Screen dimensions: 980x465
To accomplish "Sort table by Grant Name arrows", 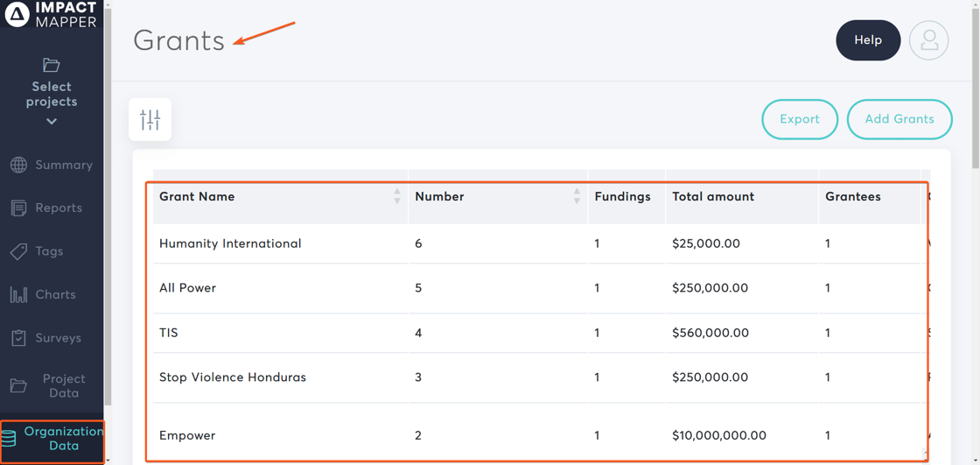I will [x=397, y=196].
